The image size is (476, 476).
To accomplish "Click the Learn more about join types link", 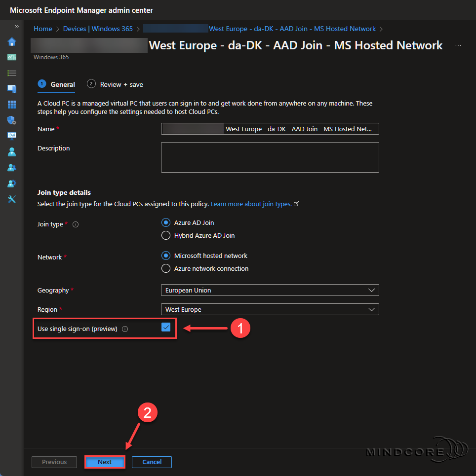I will (251, 204).
